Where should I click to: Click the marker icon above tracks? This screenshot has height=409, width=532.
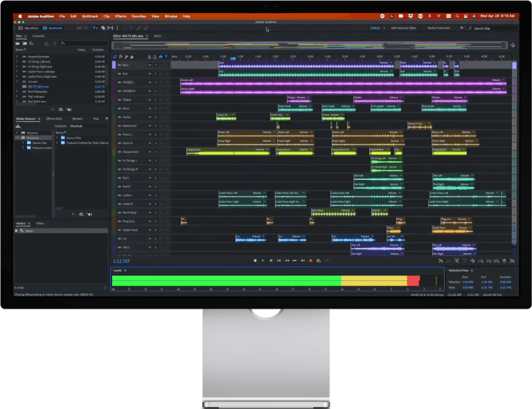[166, 57]
